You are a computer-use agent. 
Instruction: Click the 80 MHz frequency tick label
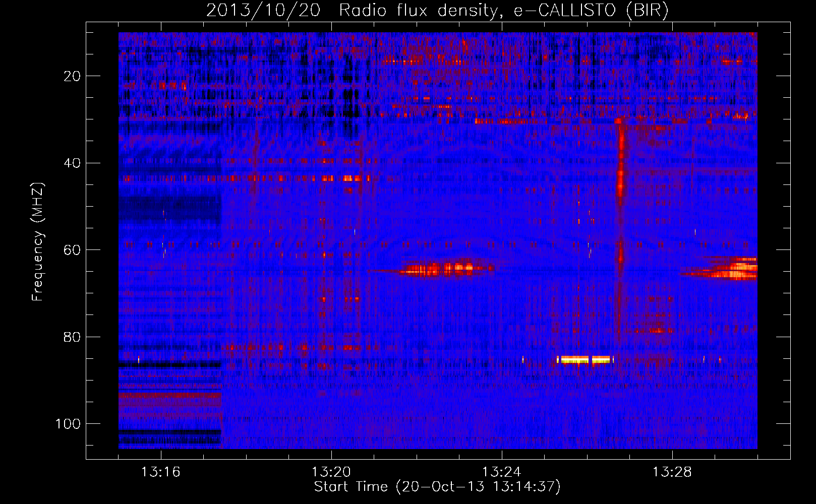[x=72, y=337]
